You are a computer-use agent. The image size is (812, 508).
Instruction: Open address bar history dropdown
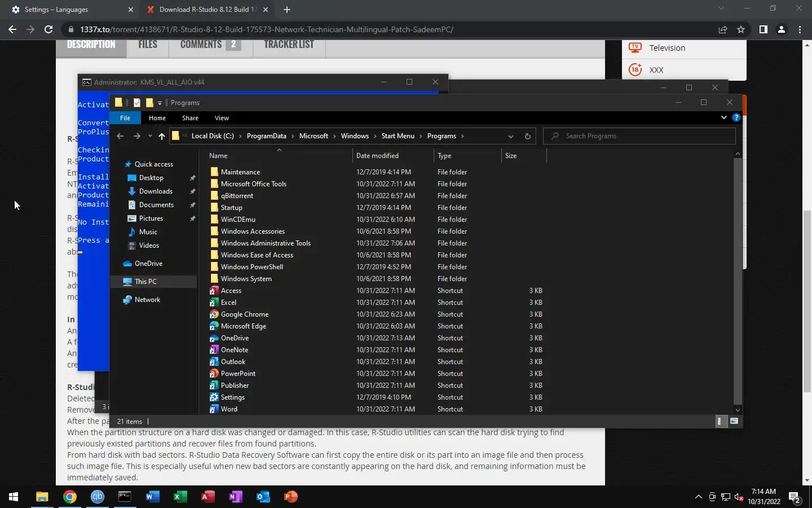click(511, 136)
